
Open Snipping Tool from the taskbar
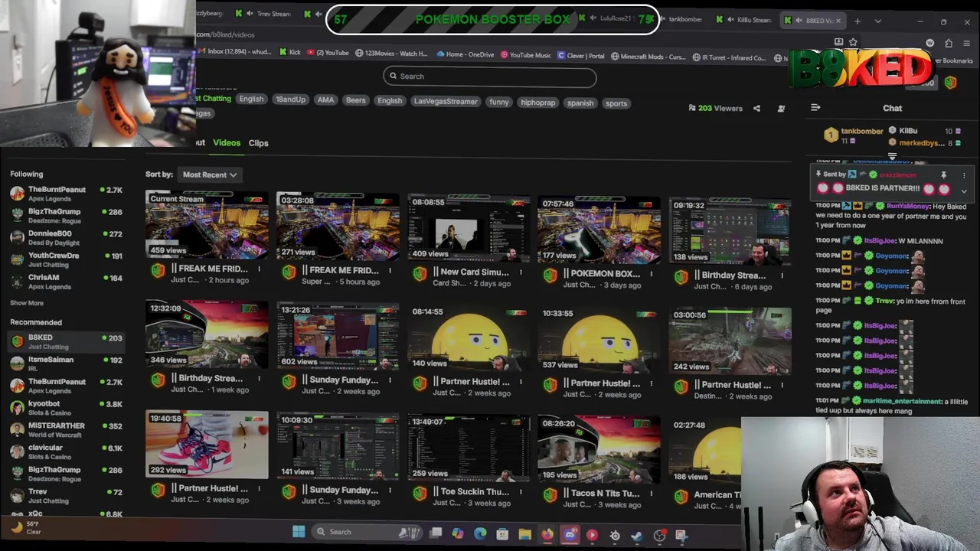coord(681,536)
